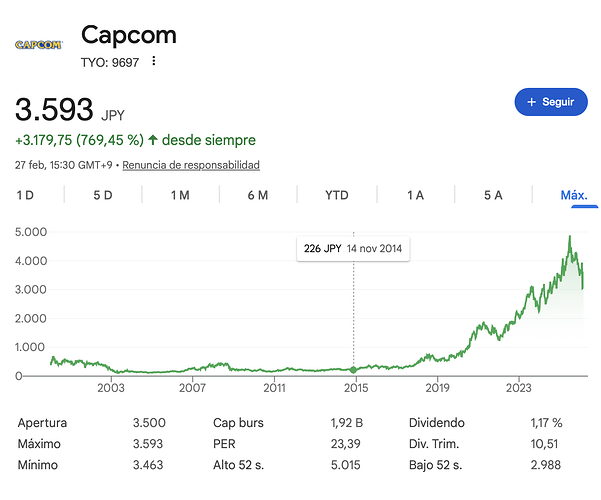Click the Cap burs label

(238, 423)
